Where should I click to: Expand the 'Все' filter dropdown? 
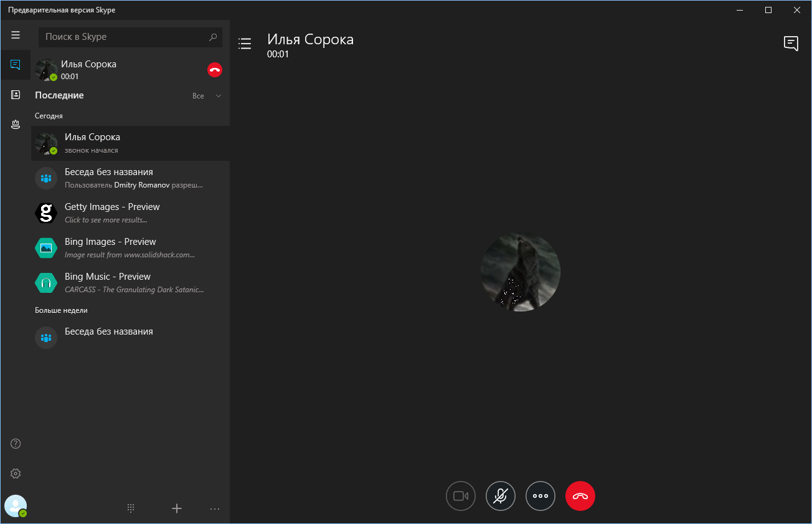coord(207,96)
